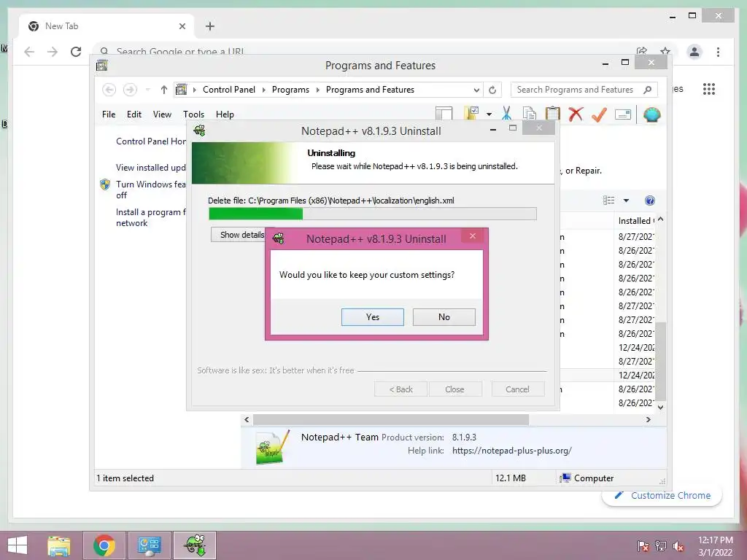Open Chrome's three-dot menu
Screen dimensions: 747x560
pos(718,52)
